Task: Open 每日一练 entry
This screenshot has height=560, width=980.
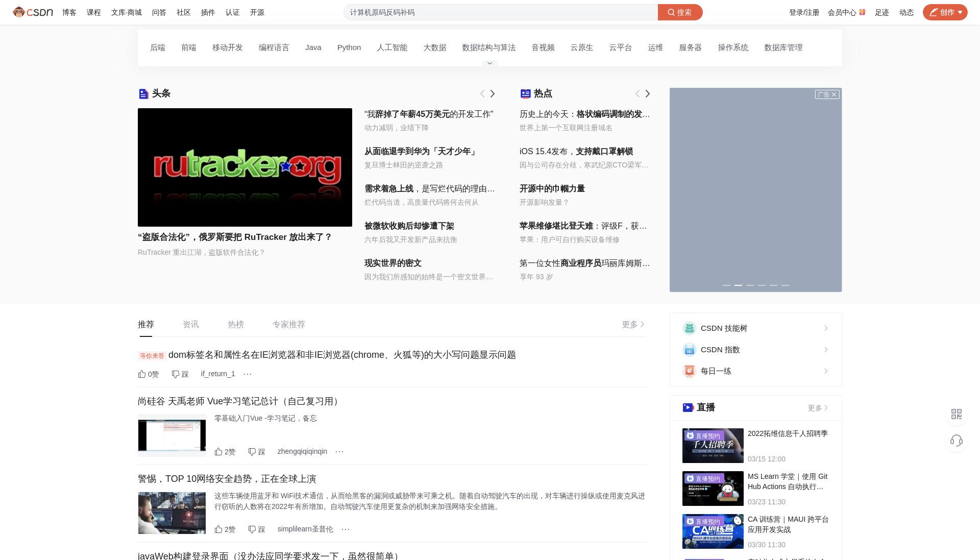Action: [x=755, y=371]
